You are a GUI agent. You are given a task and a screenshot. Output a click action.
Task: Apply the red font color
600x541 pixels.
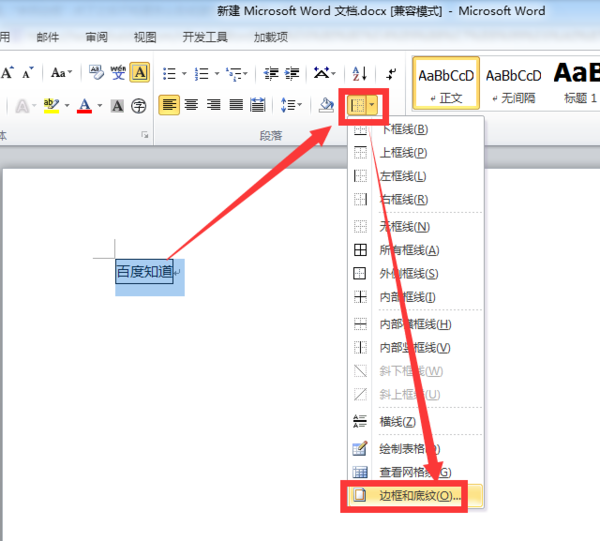[85, 106]
